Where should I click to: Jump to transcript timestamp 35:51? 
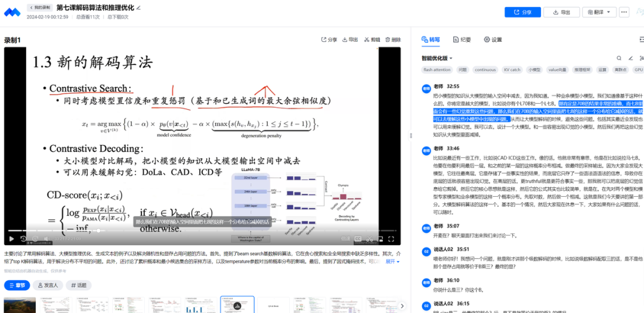click(464, 249)
